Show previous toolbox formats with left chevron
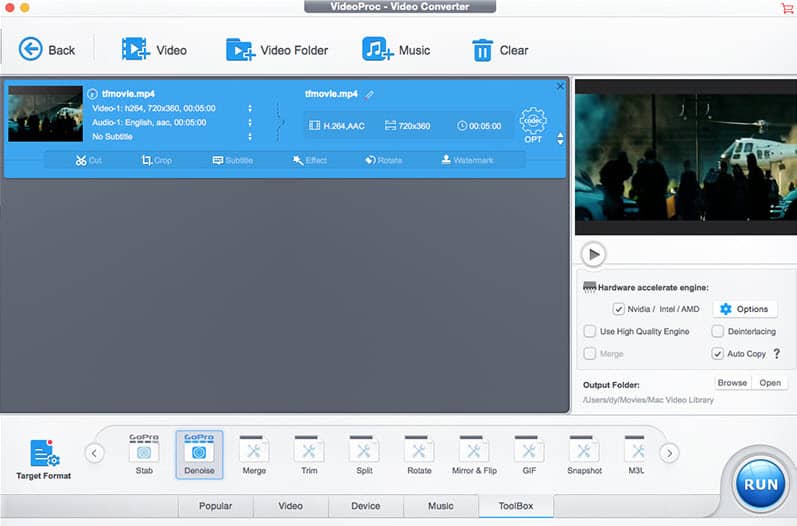The width and height of the screenshot is (797, 526). (95, 453)
